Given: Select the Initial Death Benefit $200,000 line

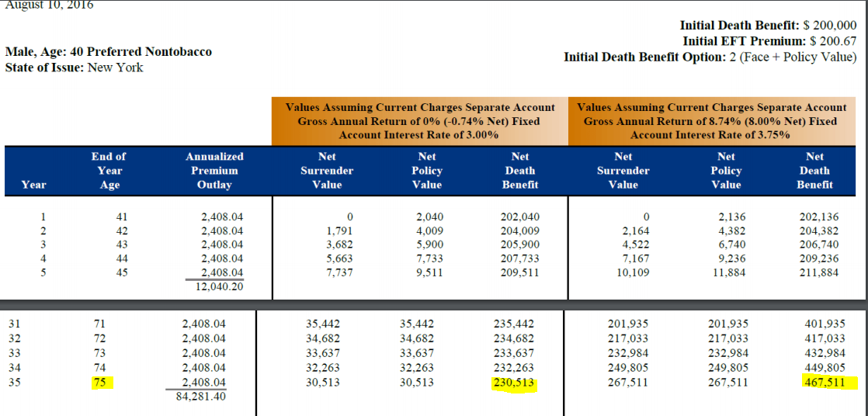Looking at the screenshot, I should [x=768, y=26].
